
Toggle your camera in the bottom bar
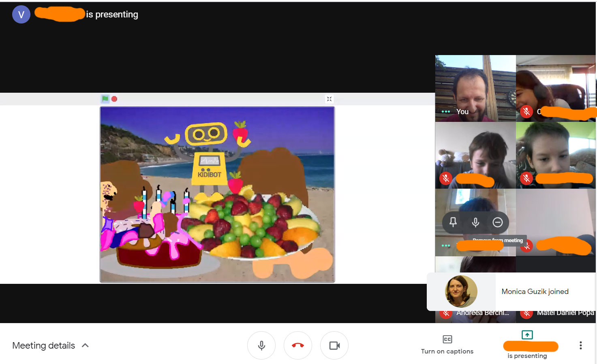tap(334, 345)
